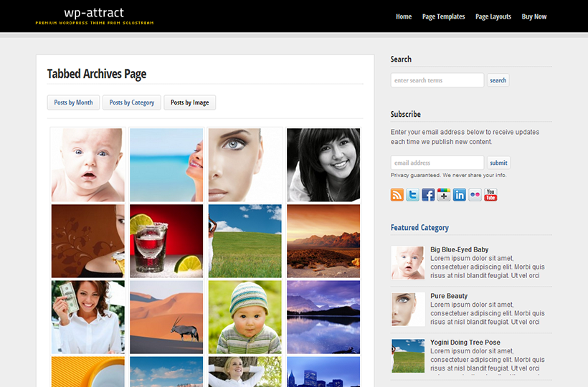The width and height of the screenshot is (588, 387).
Task: Click the Facebook social icon
Action: 428,195
